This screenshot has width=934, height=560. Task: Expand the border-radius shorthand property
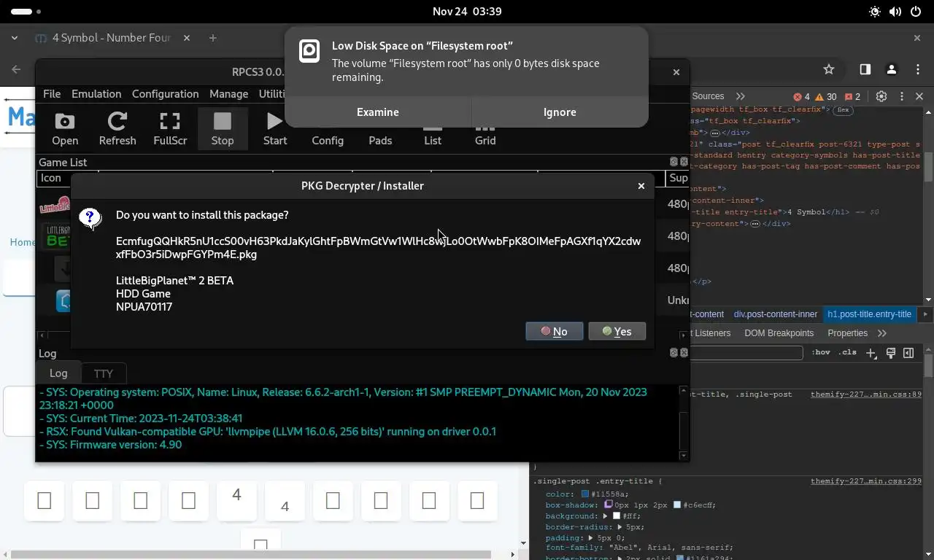point(620,526)
